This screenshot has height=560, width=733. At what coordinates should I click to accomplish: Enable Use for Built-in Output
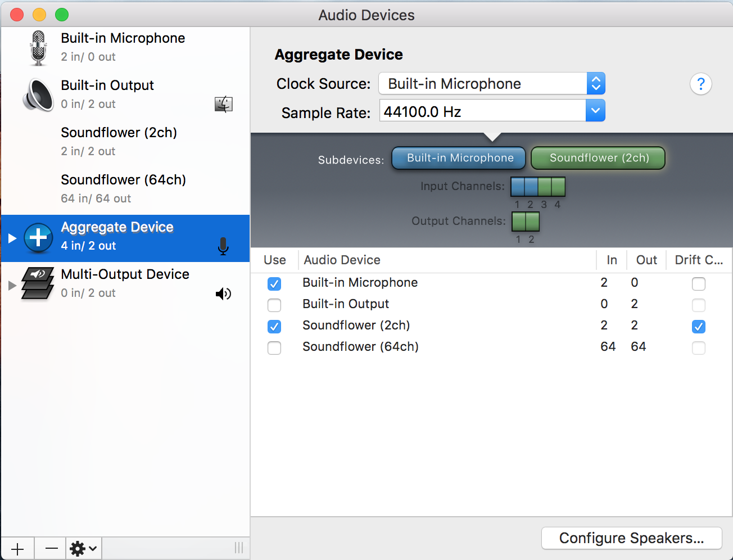click(x=274, y=305)
